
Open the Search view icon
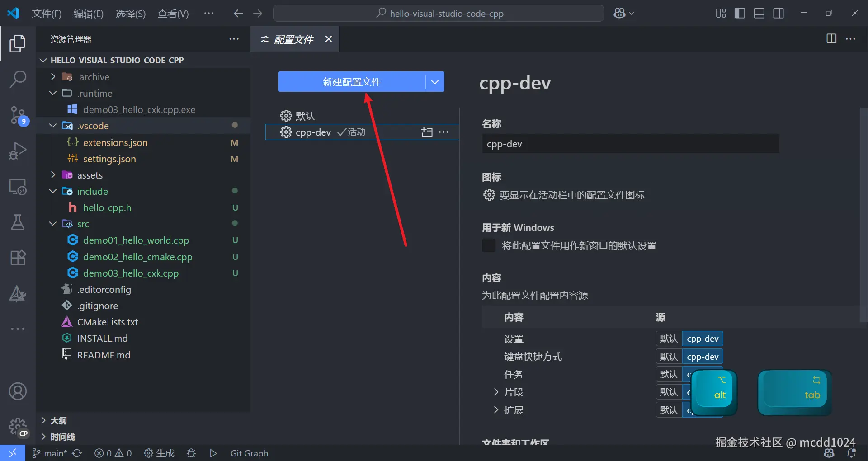tap(18, 79)
